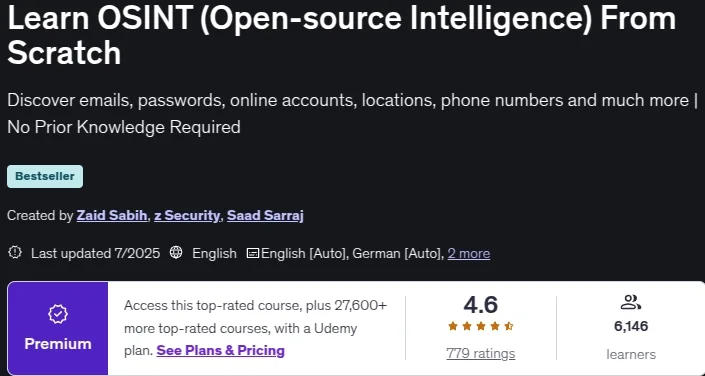Open the z Security instructor link

click(187, 216)
